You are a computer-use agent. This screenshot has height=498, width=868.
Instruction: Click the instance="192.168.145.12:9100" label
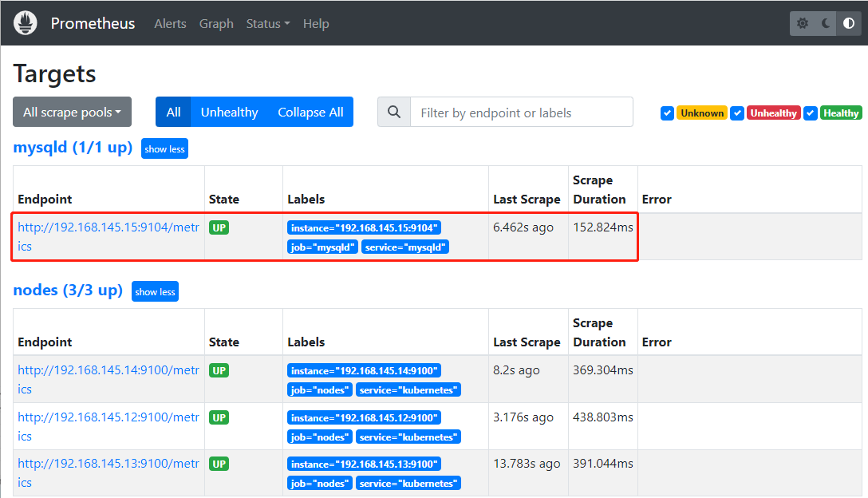coord(365,417)
